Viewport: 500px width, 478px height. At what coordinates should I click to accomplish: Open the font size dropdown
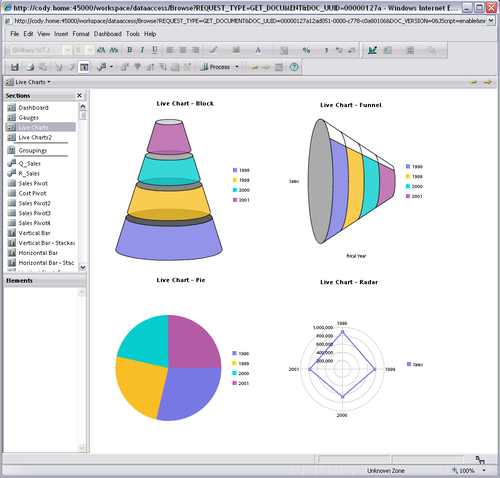pos(90,50)
